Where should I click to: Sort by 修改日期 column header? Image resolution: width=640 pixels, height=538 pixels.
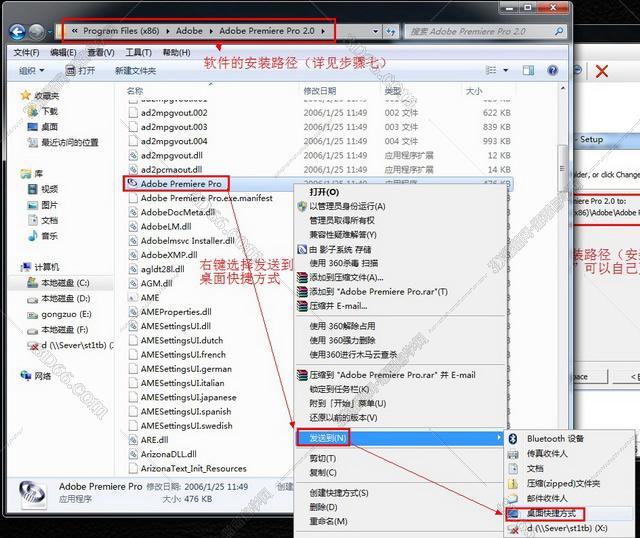click(x=320, y=91)
